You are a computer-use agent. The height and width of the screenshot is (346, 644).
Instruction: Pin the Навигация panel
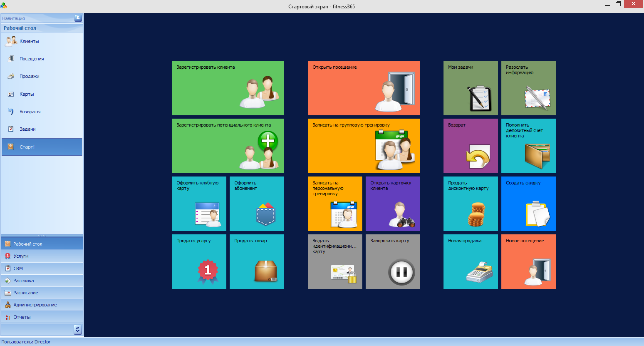click(78, 18)
